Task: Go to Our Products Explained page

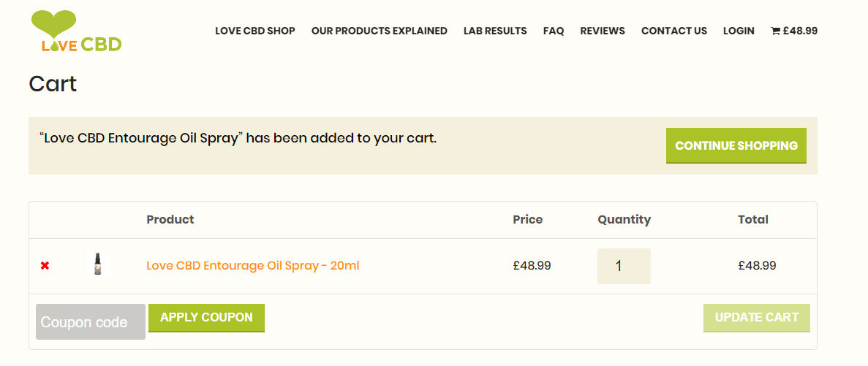Action: point(379,31)
